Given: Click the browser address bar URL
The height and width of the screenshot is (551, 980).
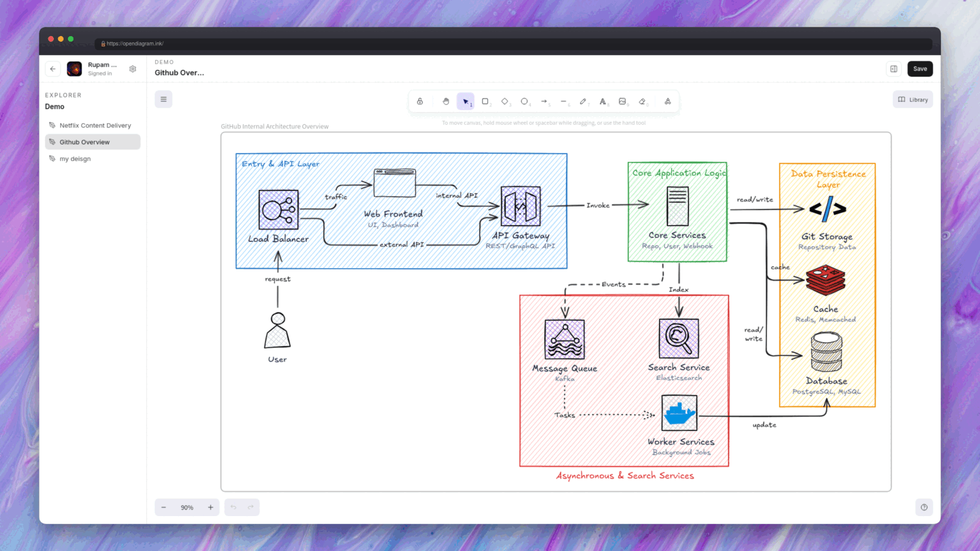Looking at the screenshot, I should pos(135,43).
